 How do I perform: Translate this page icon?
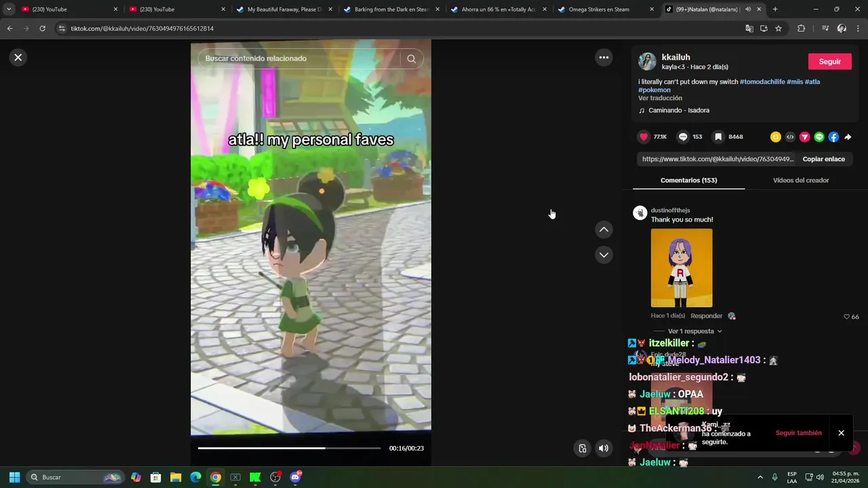point(749,28)
